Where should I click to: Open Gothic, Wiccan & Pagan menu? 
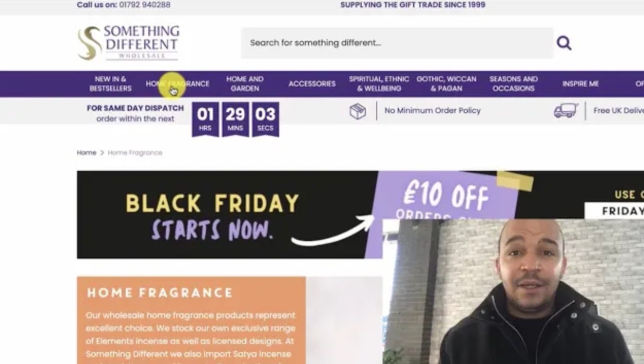coord(446,83)
